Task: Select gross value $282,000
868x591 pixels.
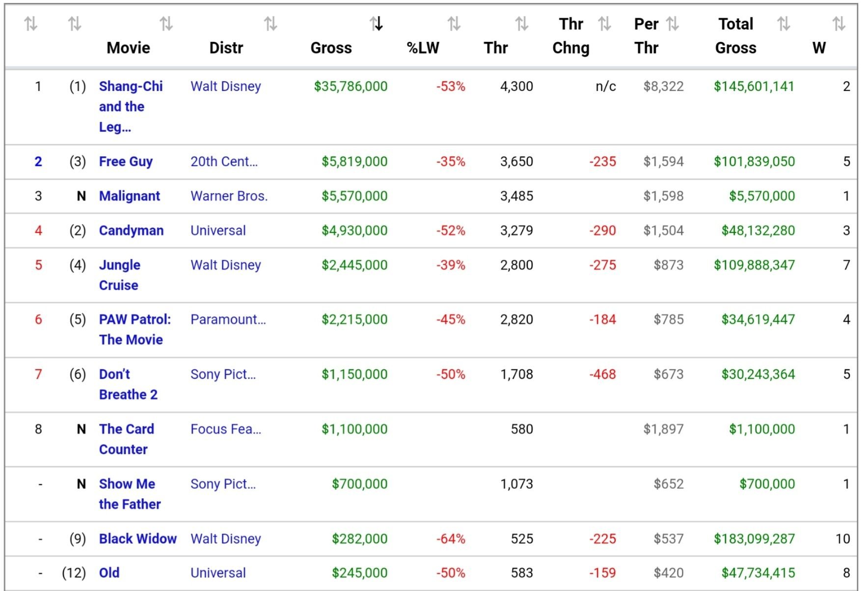Action: click(x=360, y=539)
